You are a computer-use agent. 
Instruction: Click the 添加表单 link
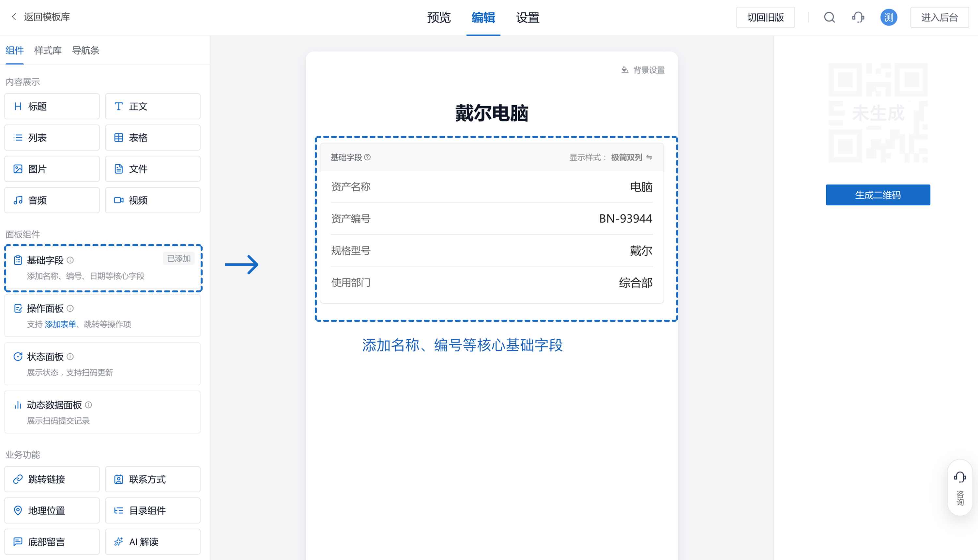pyautogui.click(x=60, y=324)
